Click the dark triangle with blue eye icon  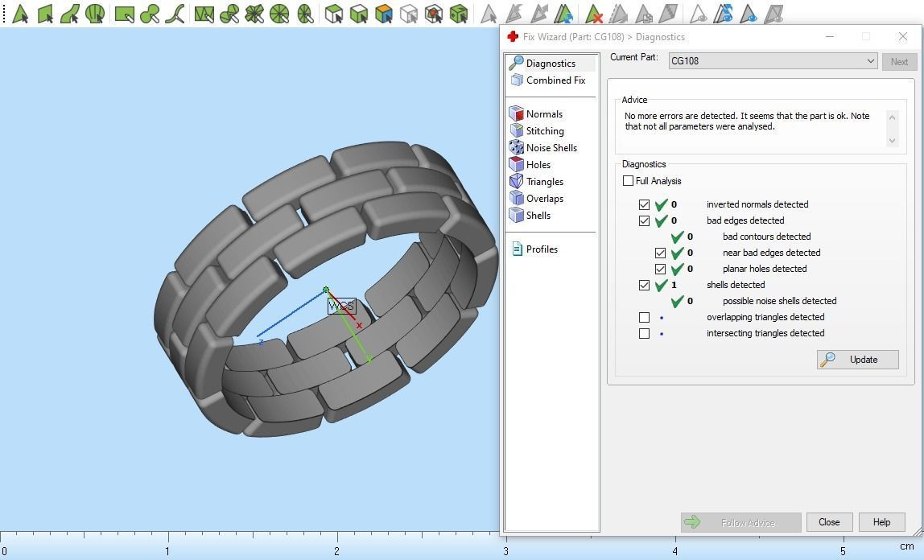click(x=749, y=13)
